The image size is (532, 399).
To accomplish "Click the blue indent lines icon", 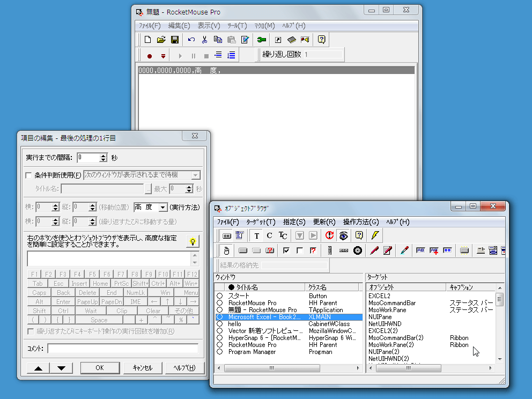I will pyautogui.click(x=218, y=55).
